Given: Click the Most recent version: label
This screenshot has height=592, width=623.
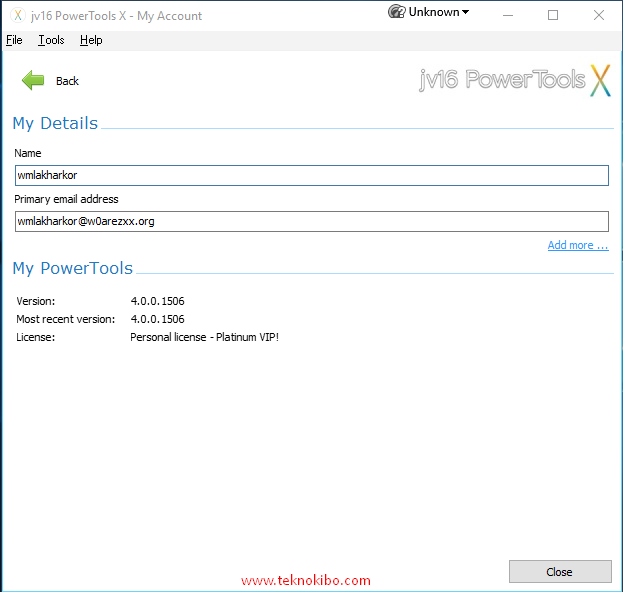Looking at the screenshot, I should [x=66, y=319].
